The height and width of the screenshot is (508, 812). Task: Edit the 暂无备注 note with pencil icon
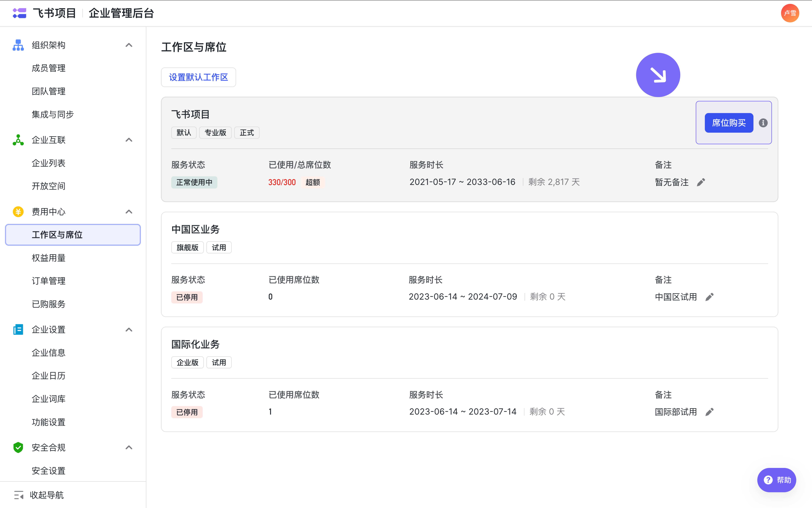pyautogui.click(x=701, y=182)
